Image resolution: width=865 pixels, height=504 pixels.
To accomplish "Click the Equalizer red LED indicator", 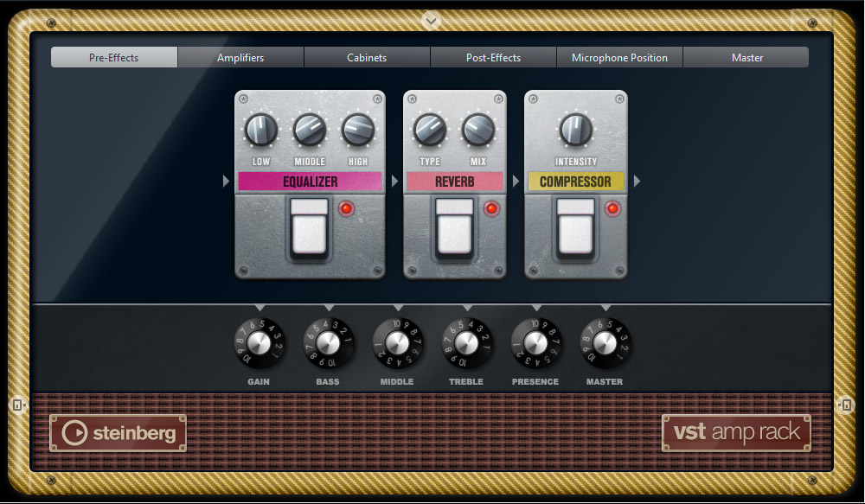I will tap(347, 208).
